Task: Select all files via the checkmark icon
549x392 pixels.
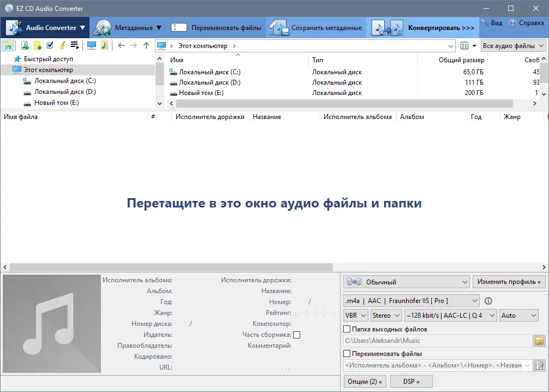Action: [x=50, y=45]
